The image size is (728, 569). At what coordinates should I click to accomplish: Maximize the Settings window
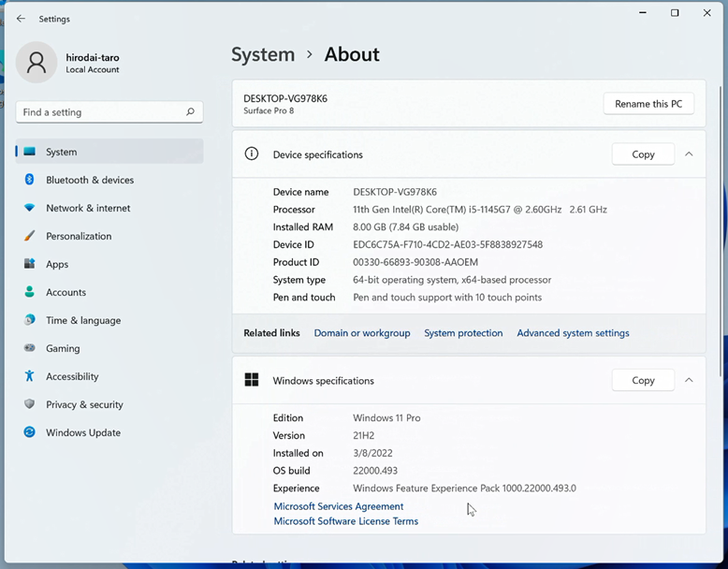pos(675,13)
